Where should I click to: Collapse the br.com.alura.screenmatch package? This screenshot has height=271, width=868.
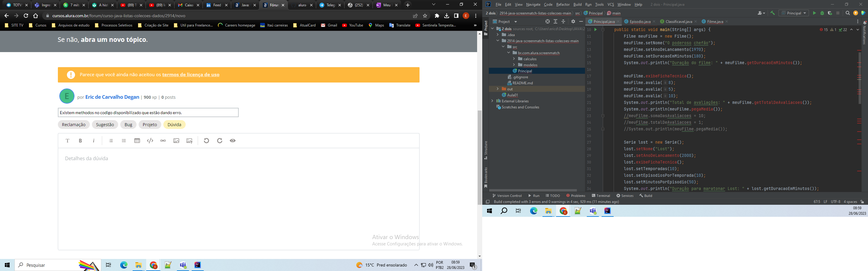[x=508, y=53]
